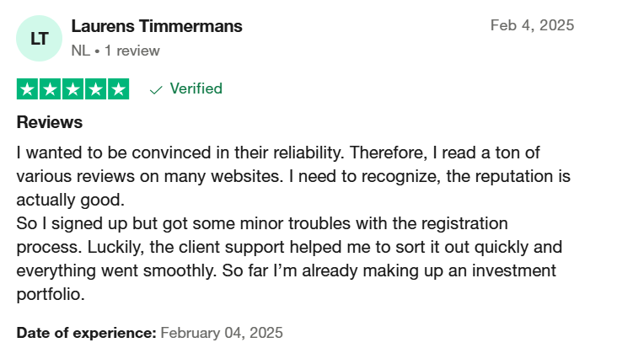The width and height of the screenshot is (617, 364).
Task: Click the line beginning "So I signed up"
Action: point(262,223)
